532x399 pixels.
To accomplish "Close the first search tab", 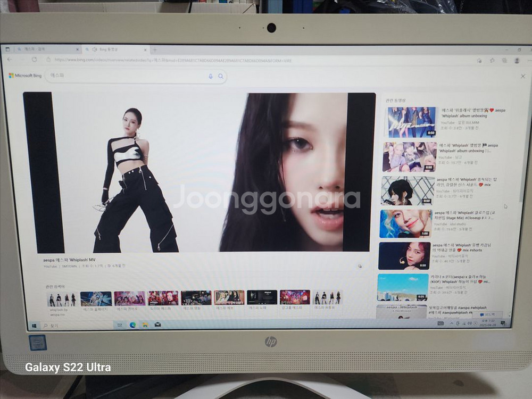I will point(77,49).
